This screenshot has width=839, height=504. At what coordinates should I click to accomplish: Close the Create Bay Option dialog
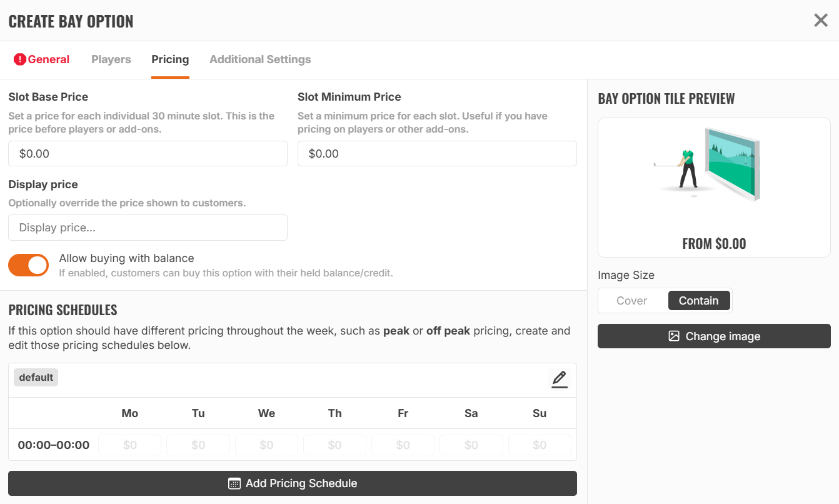point(821,21)
